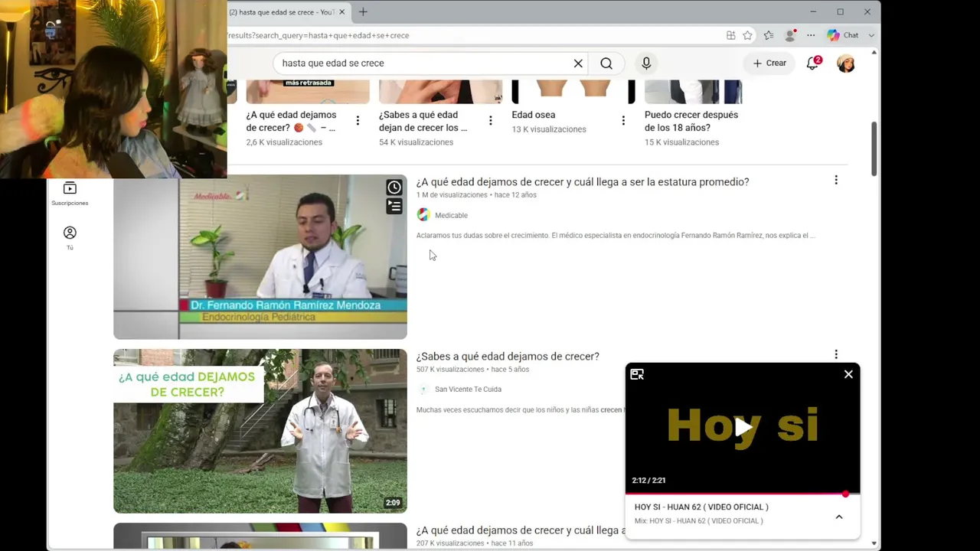Click the '1 M de visualizaciones' text
980x551 pixels.
(452, 195)
